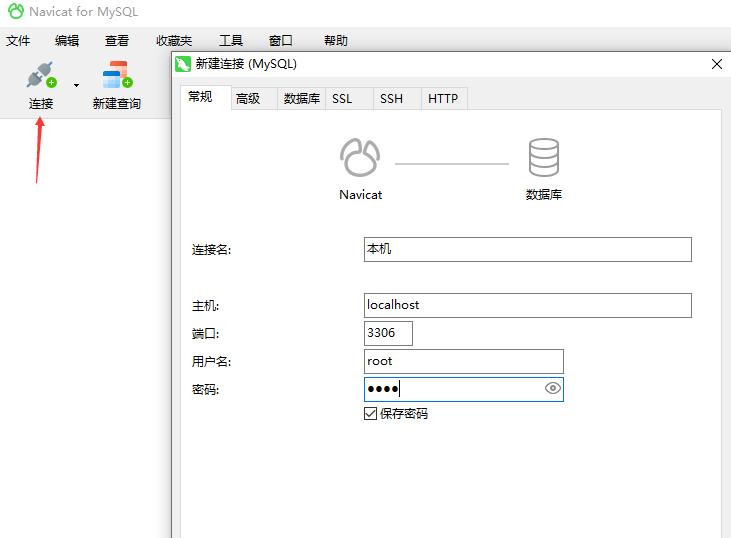Click the Navicat diagram icon in dialog
This screenshot has width=731, height=538.
click(x=360, y=158)
